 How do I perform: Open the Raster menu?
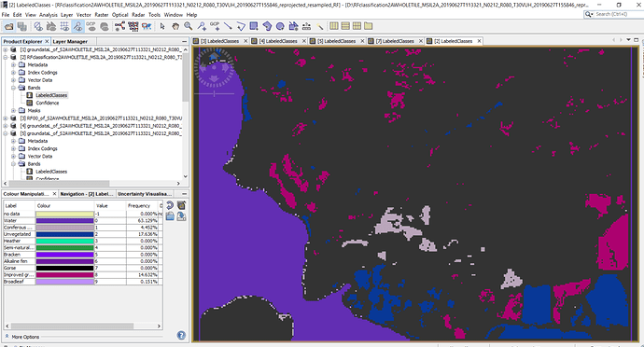102,14
